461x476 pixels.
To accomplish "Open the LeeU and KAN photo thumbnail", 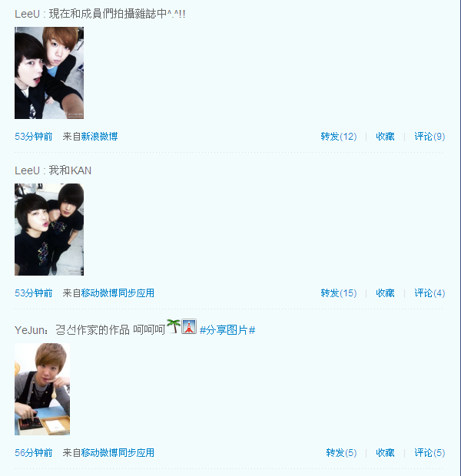I will (49, 230).
